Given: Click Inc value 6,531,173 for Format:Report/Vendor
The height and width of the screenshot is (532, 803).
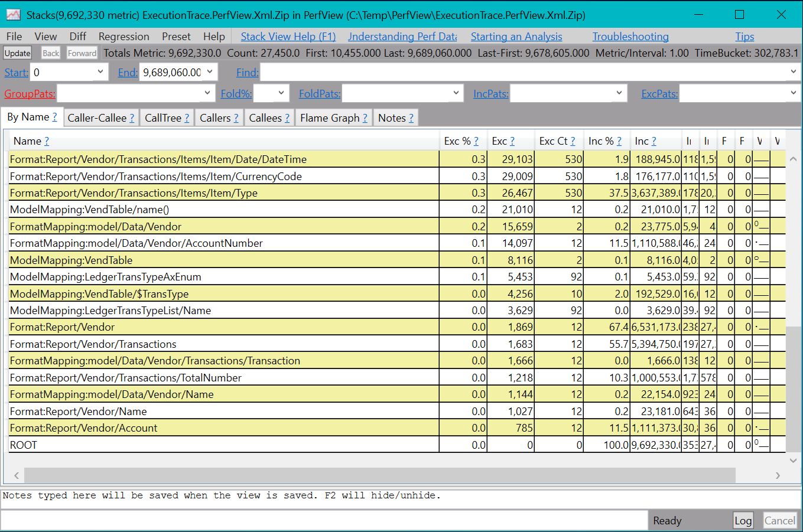Looking at the screenshot, I should tap(656, 327).
